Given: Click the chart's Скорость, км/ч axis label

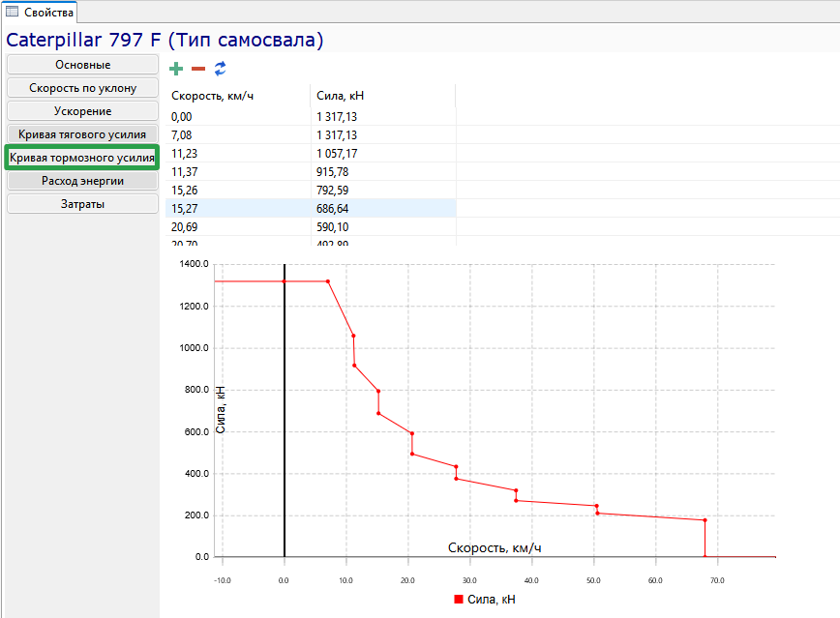Looking at the screenshot, I should [495, 547].
